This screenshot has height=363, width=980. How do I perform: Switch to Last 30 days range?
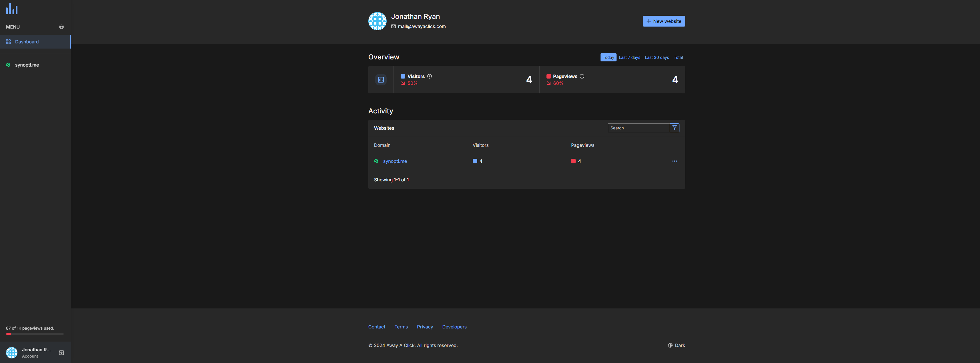click(657, 57)
